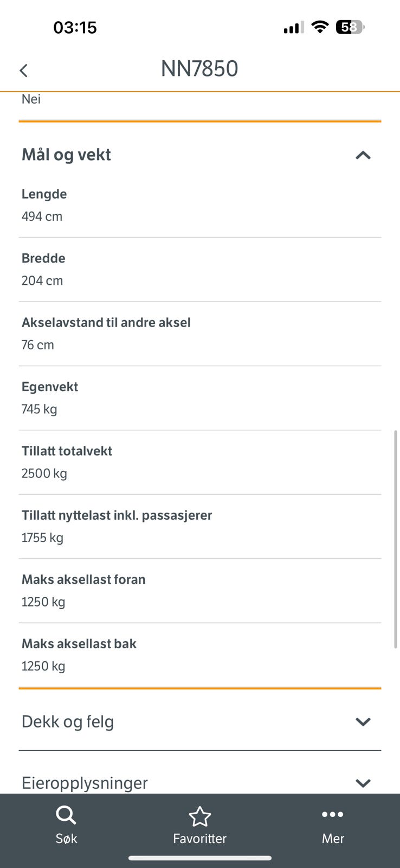Open the Søk tab label
Screen dimensions: 400x868
pyautogui.click(x=66, y=839)
